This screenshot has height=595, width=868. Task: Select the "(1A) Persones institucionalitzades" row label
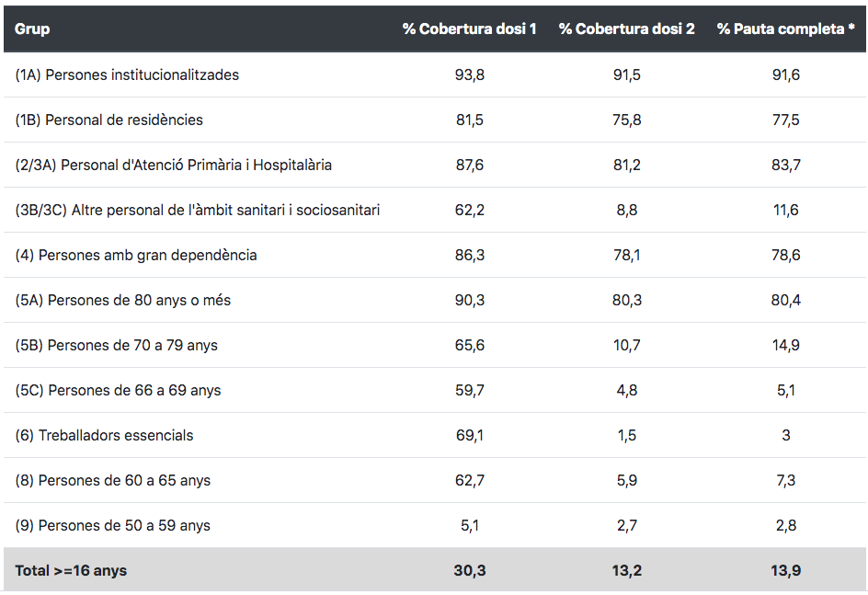tap(127, 74)
